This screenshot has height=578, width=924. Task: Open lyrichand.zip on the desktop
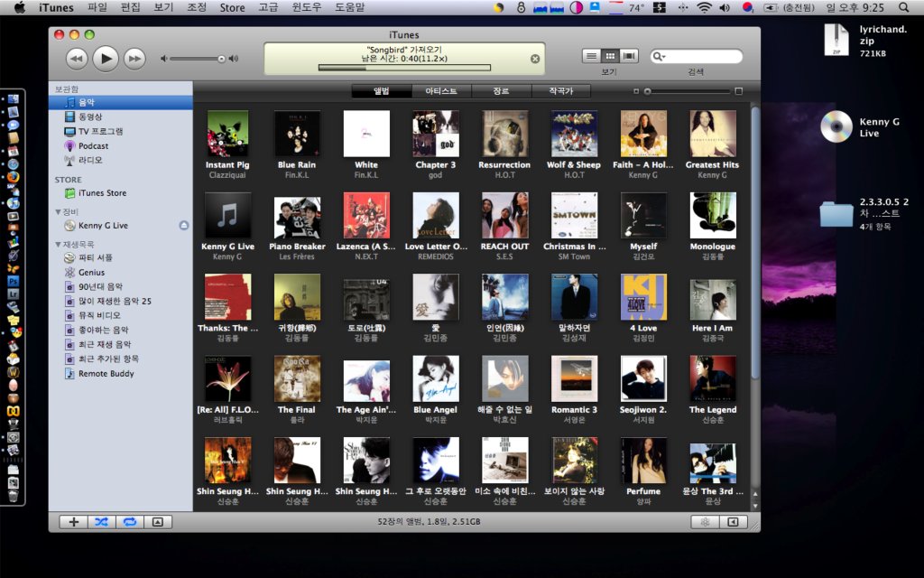pos(836,40)
